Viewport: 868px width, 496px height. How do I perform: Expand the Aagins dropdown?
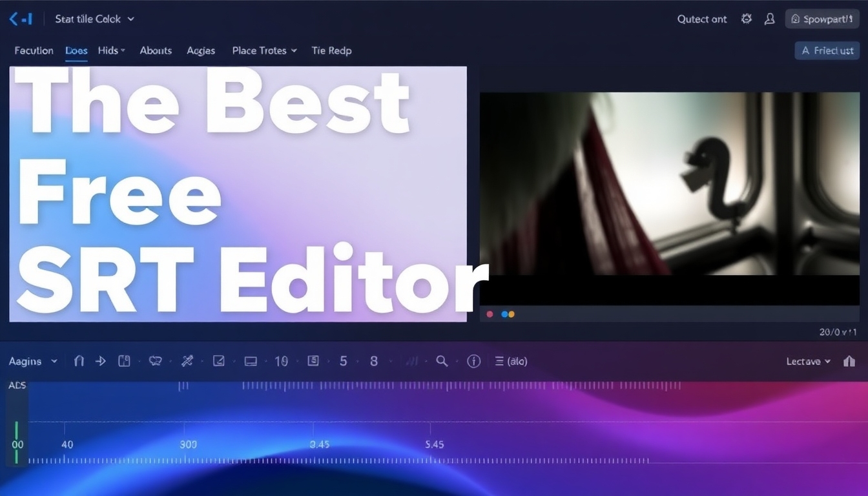pos(33,362)
